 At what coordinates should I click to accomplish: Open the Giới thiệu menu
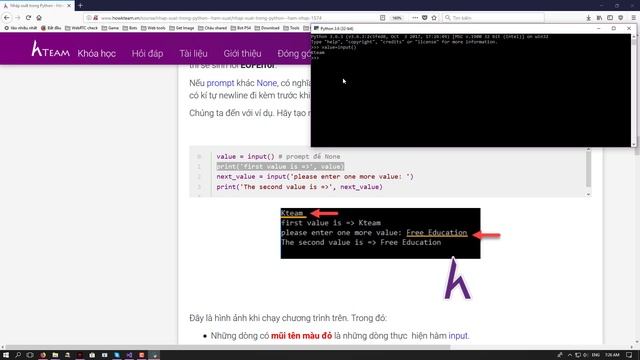[x=242, y=53]
